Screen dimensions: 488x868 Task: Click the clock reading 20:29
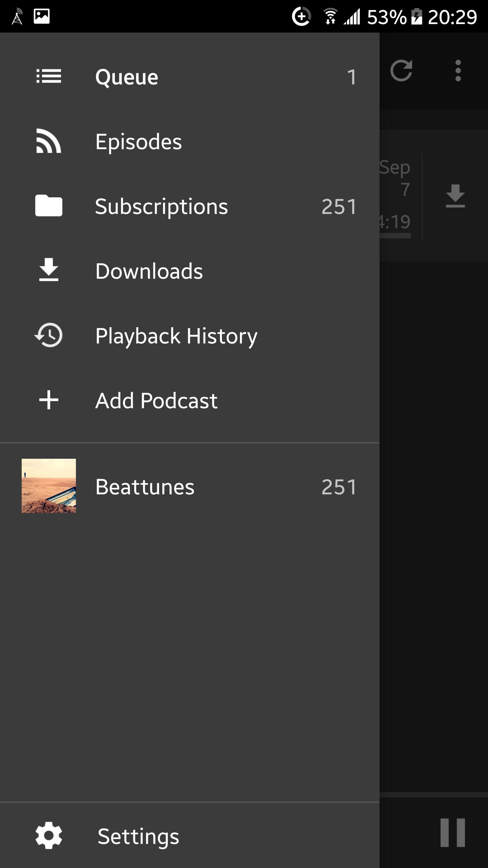(452, 17)
